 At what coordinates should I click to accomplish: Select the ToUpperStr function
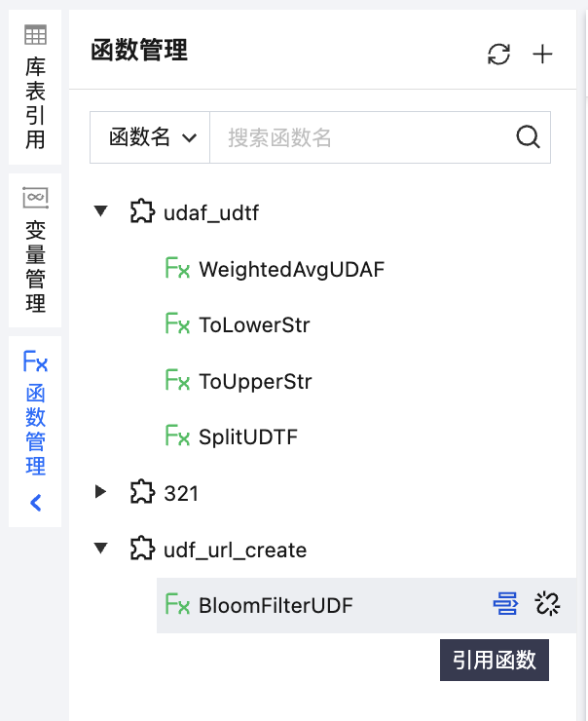pos(255,381)
